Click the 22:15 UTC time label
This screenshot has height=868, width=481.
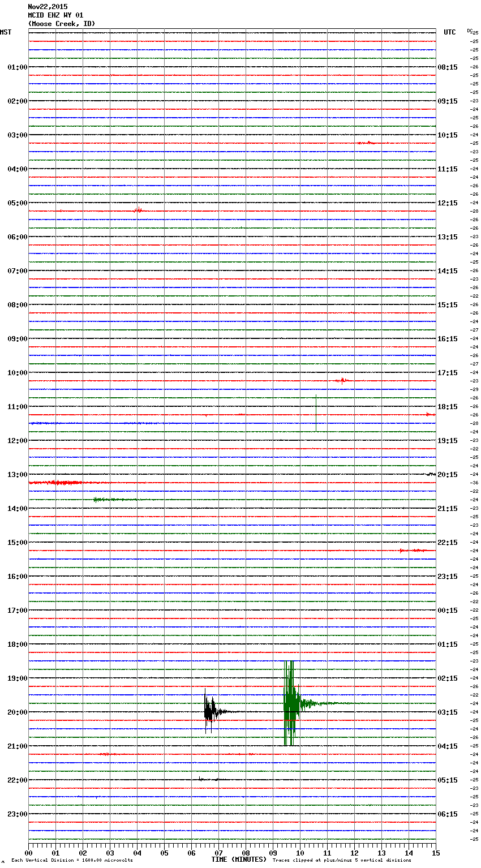tap(448, 543)
